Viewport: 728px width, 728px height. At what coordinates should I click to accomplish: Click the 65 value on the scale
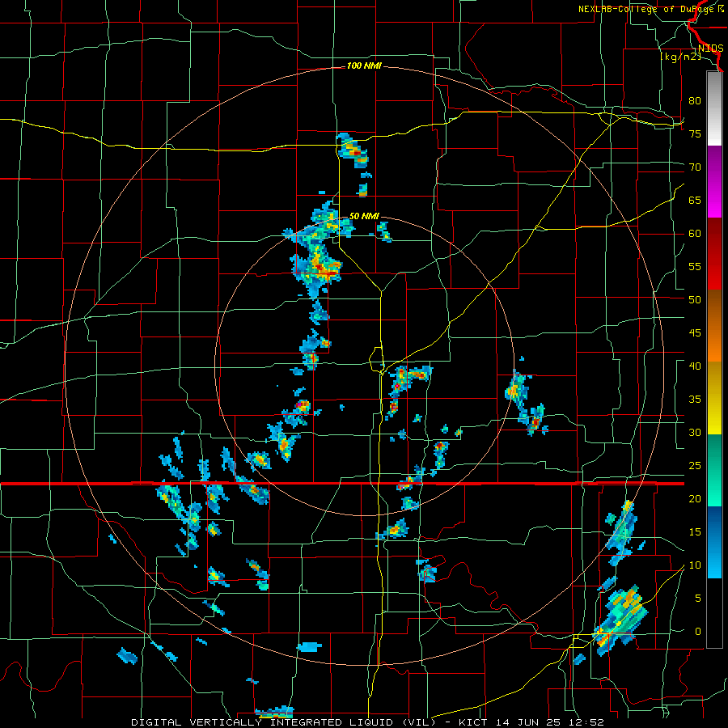(x=695, y=201)
